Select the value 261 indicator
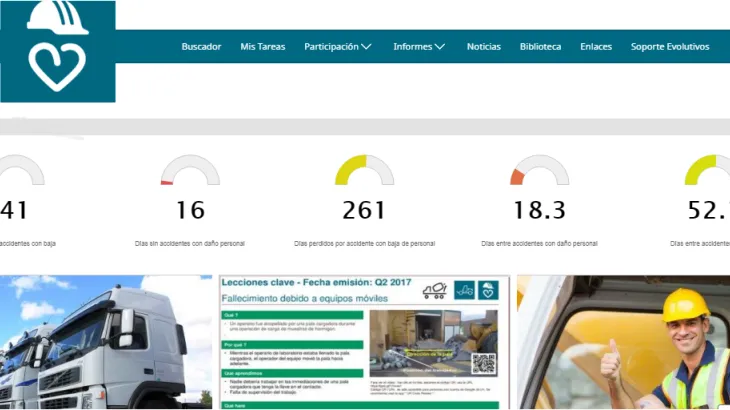 click(x=364, y=210)
